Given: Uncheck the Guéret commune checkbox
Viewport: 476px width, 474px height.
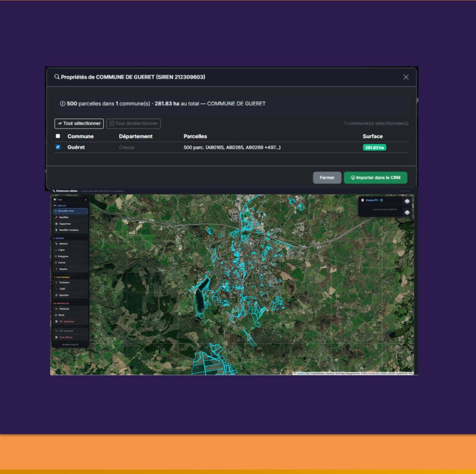Looking at the screenshot, I should (x=58, y=147).
